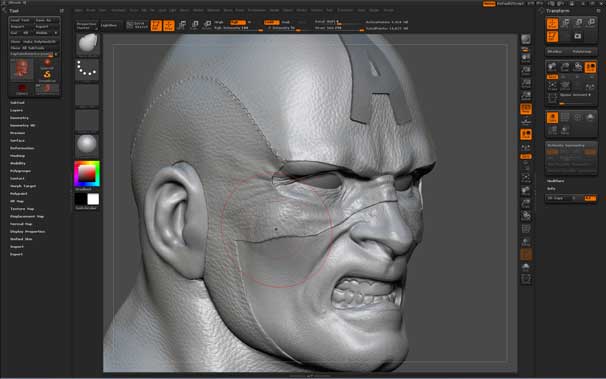Click the Frame icon on right shelf
Viewport: 606px width, 379px height.
526,178
